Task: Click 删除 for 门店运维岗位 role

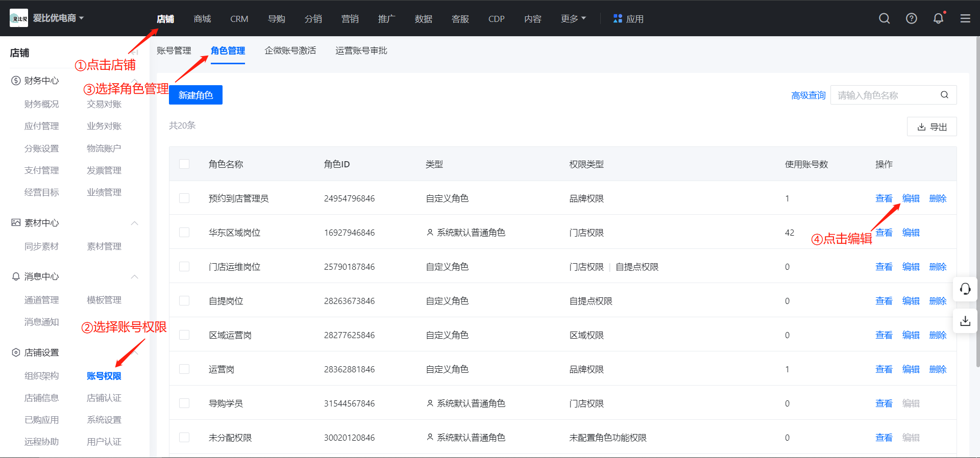Action: (x=938, y=267)
